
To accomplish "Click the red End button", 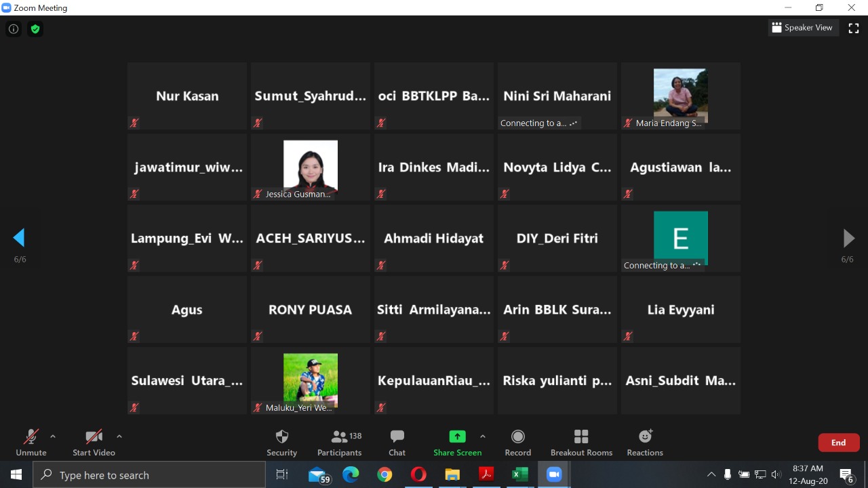I will [x=839, y=443].
